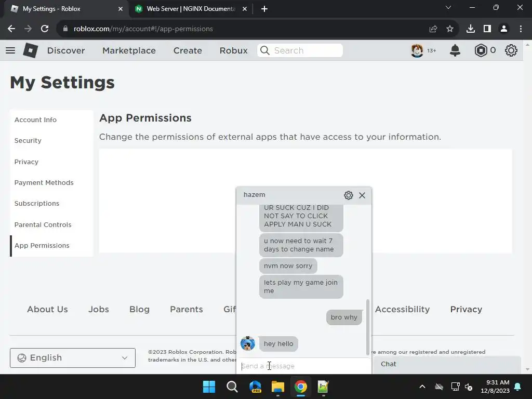Open the Discover page
The width and height of the screenshot is (532, 399).
tap(66, 50)
